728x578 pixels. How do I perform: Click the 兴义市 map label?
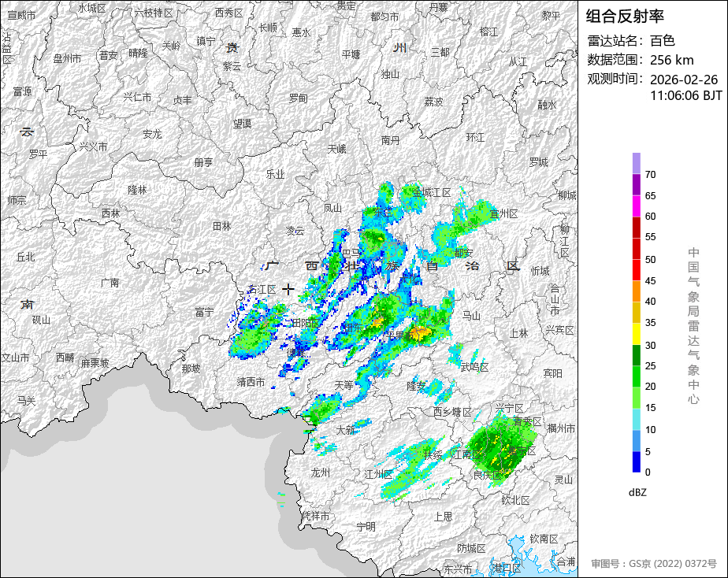coord(93,146)
